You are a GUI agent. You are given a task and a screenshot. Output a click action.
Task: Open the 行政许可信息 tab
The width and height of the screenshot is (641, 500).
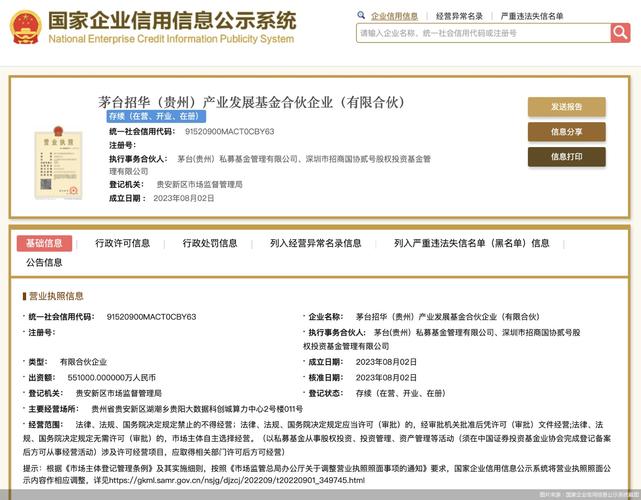click(122, 243)
